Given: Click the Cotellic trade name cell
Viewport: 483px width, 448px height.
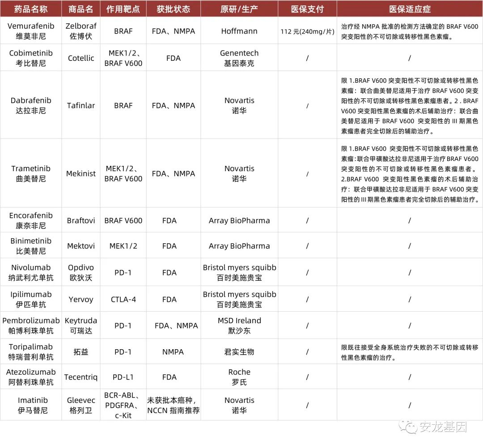Looking at the screenshot, I should click(81, 58).
